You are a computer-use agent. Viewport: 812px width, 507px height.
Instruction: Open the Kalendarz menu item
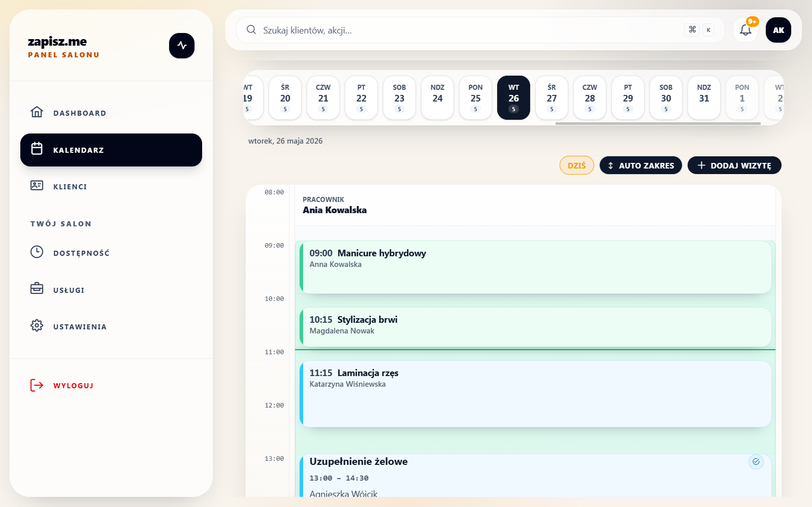point(111,150)
